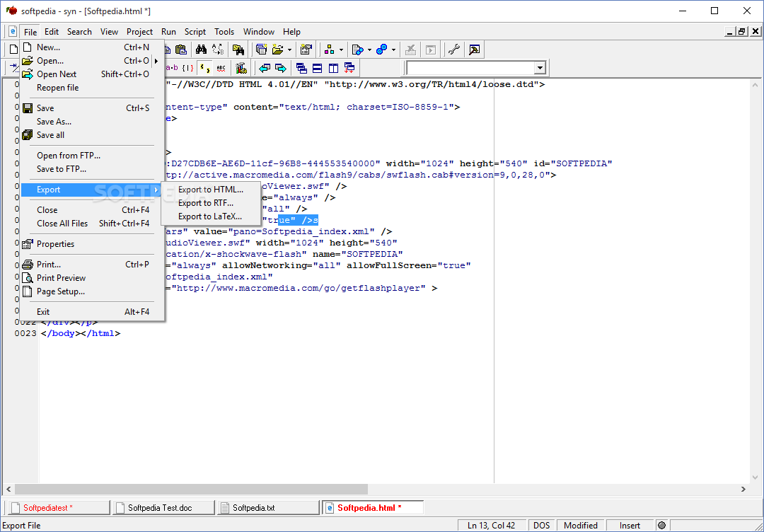Open dropdown arrow beside document-link icon
Image resolution: width=764 pixels, height=532 pixels.
coord(369,50)
